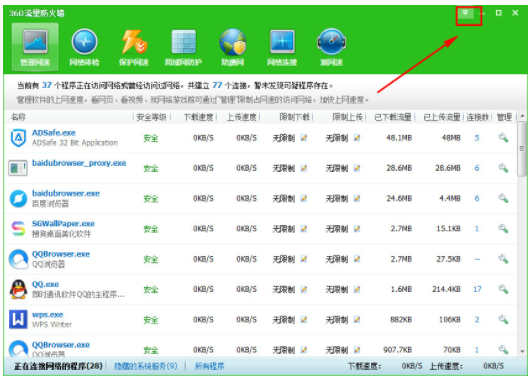Viewport: 532px width, 385px height.
Task: Edit download limit for QQ.exe
Action: 304,289
